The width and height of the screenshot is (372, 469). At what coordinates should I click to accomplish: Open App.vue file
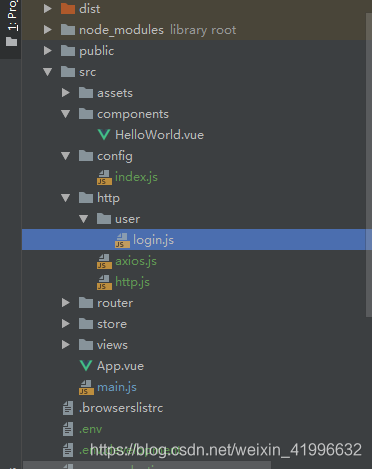point(120,366)
